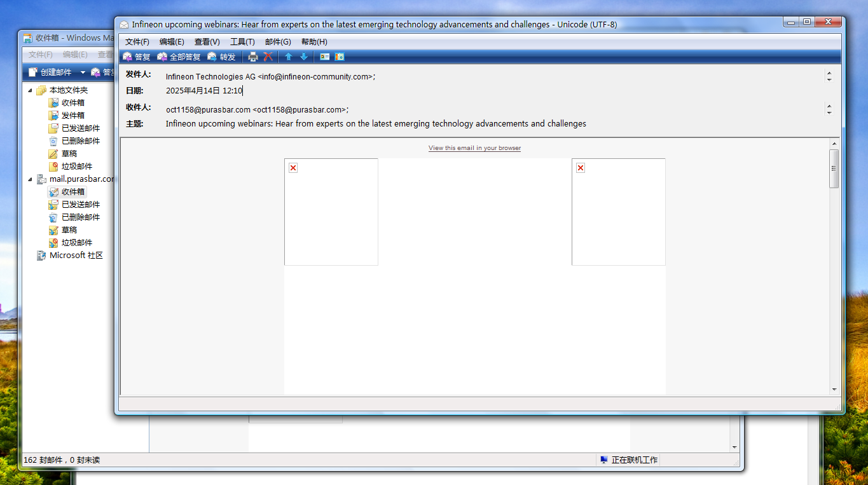Select 垃圾邮件 under mail.purasbar.com

click(x=71, y=243)
